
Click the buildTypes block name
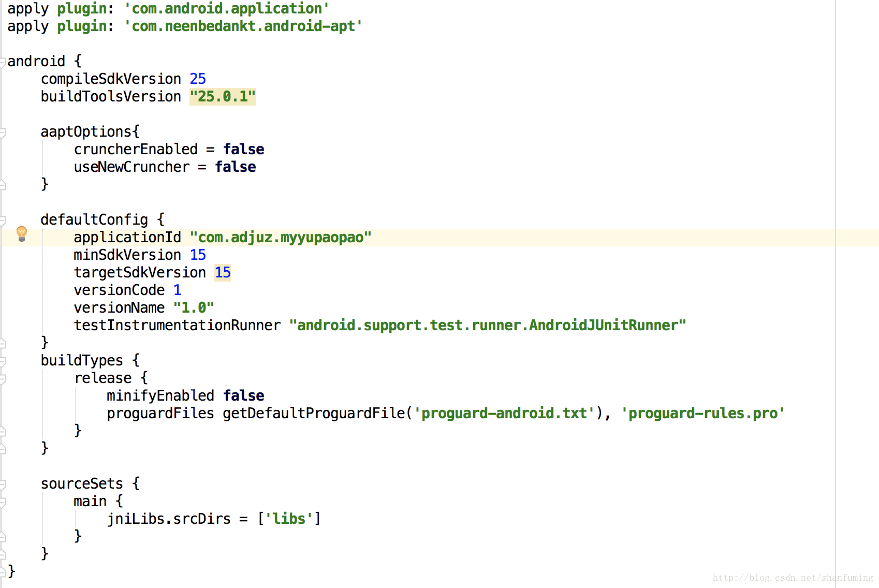coord(82,361)
